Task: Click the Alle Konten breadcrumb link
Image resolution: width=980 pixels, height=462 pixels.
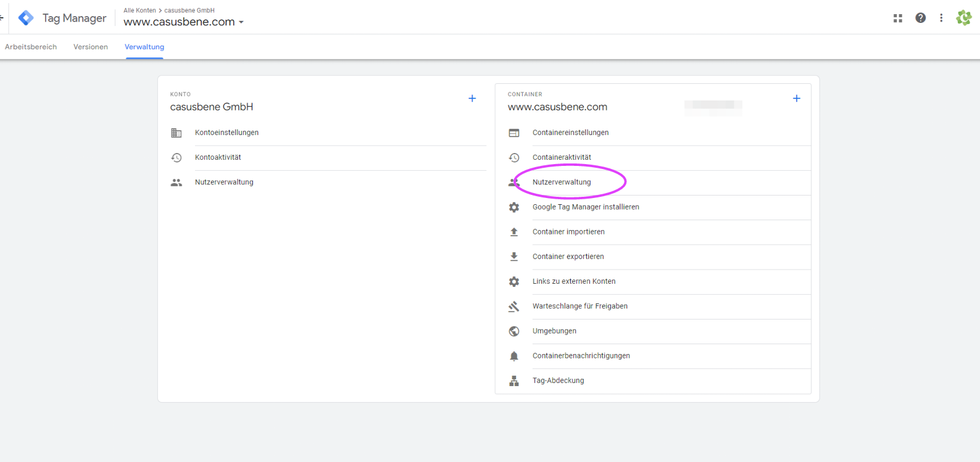Action: (x=139, y=10)
